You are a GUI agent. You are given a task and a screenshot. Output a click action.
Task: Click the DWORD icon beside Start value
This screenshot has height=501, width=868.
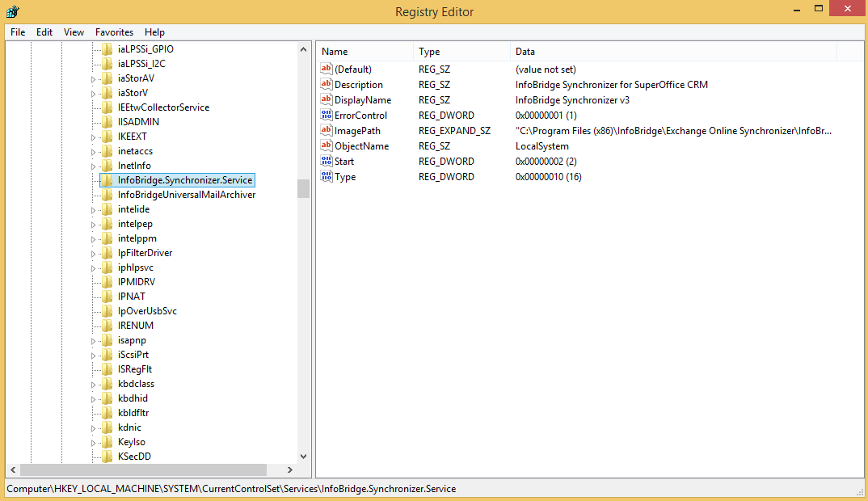(x=326, y=161)
